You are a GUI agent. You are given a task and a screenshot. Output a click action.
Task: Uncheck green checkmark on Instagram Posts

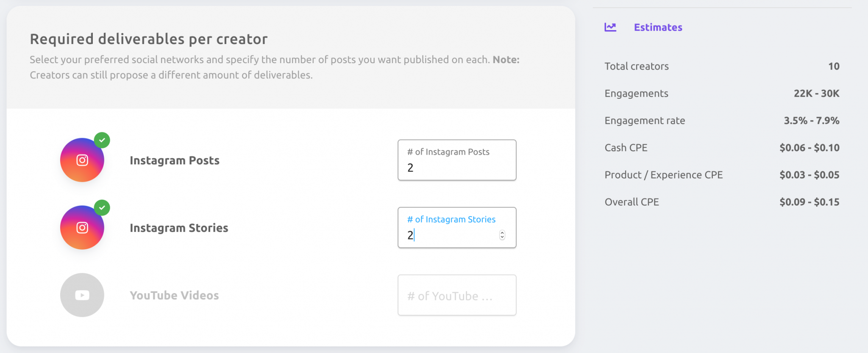[x=102, y=140]
